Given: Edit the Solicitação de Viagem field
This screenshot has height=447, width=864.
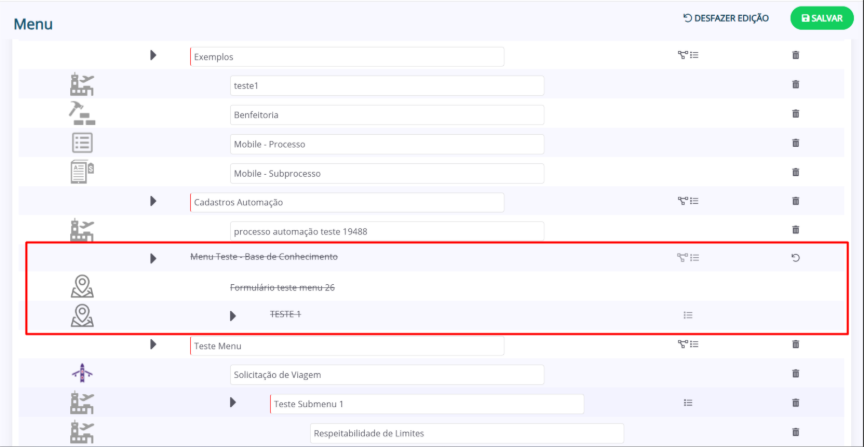Looking at the screenshot, I should click(x=387, y=375).
